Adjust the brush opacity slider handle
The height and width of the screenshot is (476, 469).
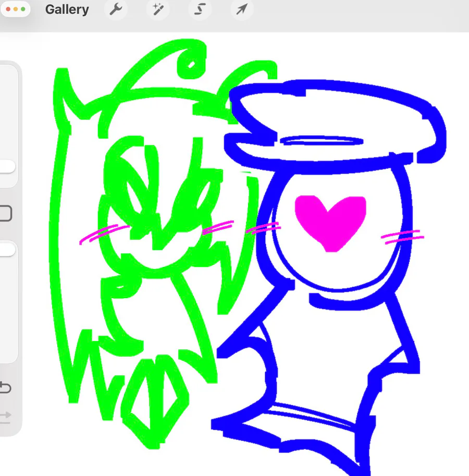7,250
